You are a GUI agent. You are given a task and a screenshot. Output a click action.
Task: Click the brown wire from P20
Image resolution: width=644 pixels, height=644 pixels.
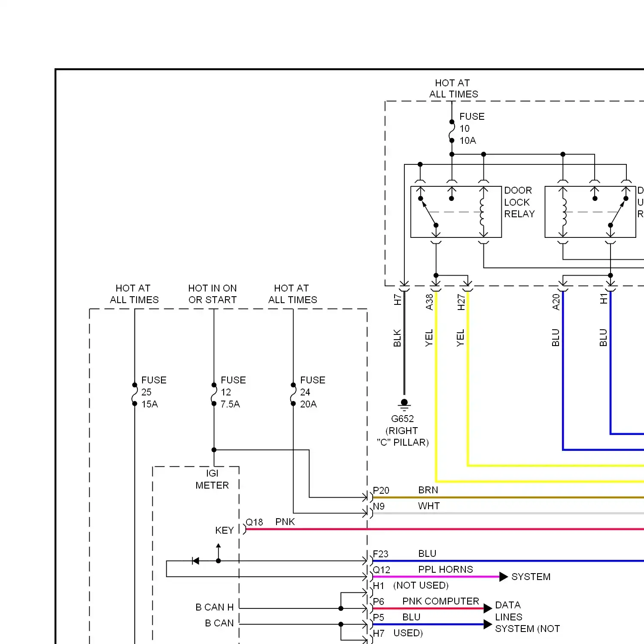coord(508,498)
